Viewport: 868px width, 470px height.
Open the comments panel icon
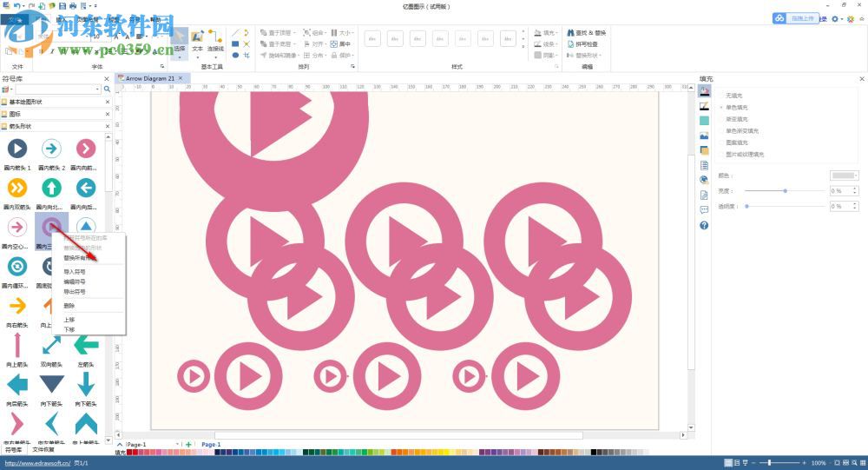tap(704, 209)
